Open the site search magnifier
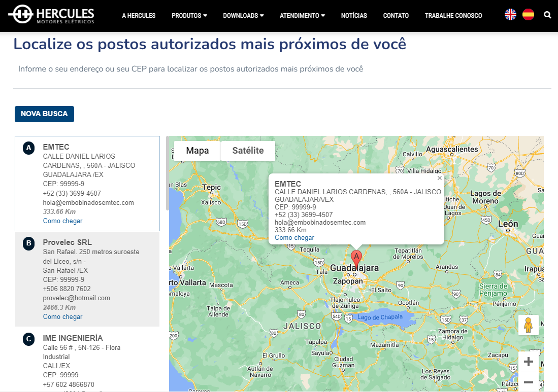This screenshot has width=558, height=392. click(547, 15)
